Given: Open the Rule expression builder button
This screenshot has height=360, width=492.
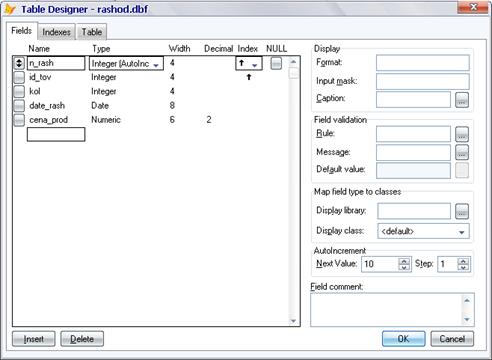Looking at the screenshot, I should click(462, 134).
